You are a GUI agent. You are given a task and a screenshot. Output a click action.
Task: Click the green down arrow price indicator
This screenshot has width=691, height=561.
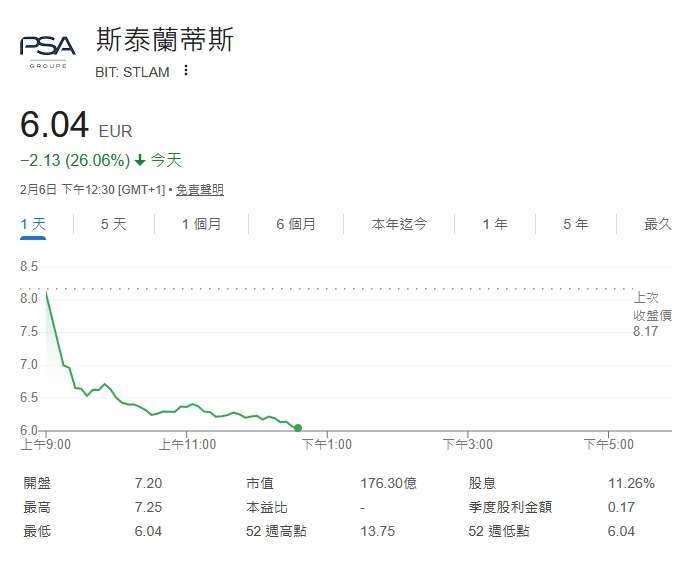[x=140, y=161]
